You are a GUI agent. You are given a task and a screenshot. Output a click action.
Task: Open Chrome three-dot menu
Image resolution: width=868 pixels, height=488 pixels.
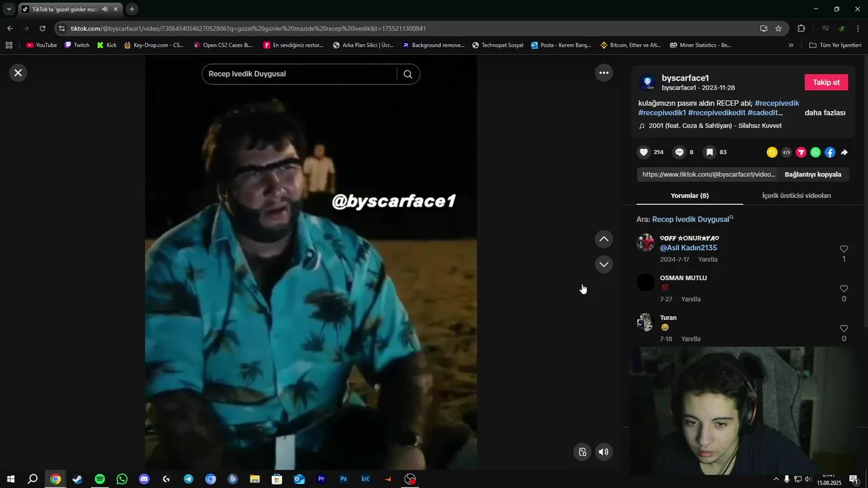pos(859,28)
